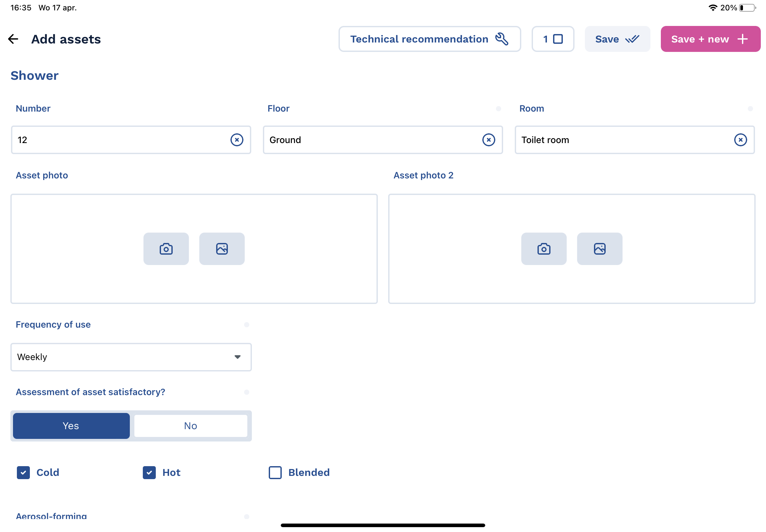Click Save + new button
The height and width of the screenshot is (532, 766).
click(x=710, y=39)
